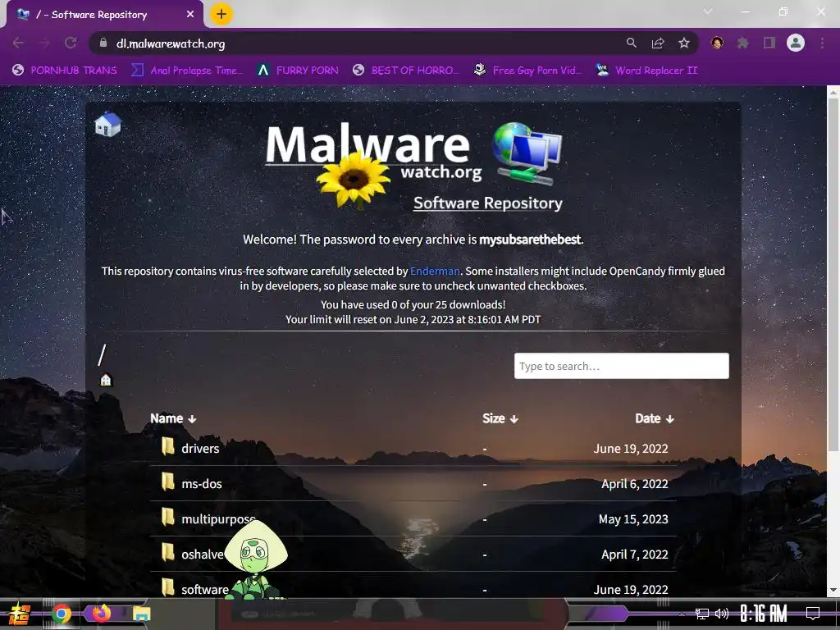Open the Chrome profile avatar menu
The width and height of the screenshot is (840, 630).
point(796,43)
